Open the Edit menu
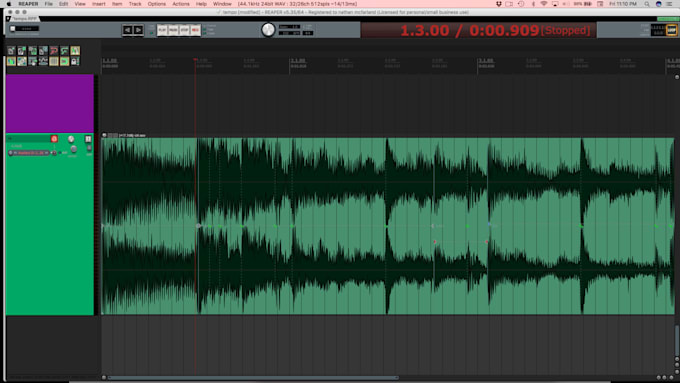Image resolution: width=680 pixels, height=383 pixels. point(63,4)
